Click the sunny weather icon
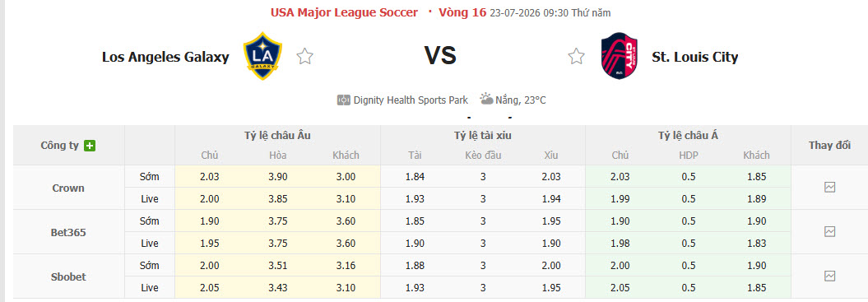 tap(486, 100)
